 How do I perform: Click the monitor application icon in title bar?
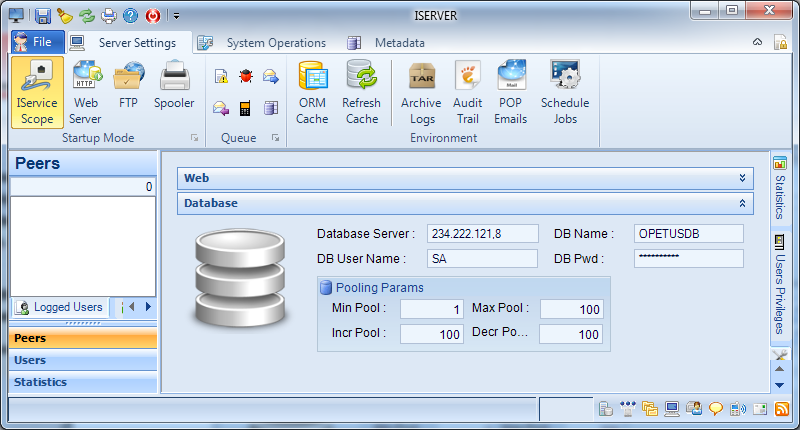click(x=17, y=16)
